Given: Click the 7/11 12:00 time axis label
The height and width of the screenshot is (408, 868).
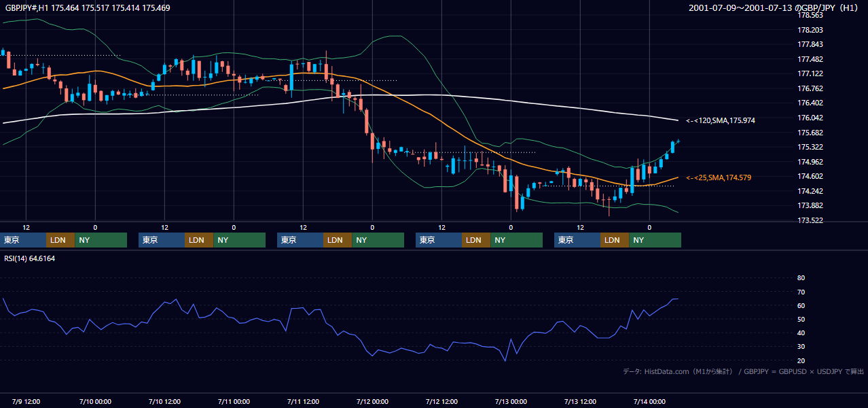Looking at the screenshot, I should [x=303, y=401].
